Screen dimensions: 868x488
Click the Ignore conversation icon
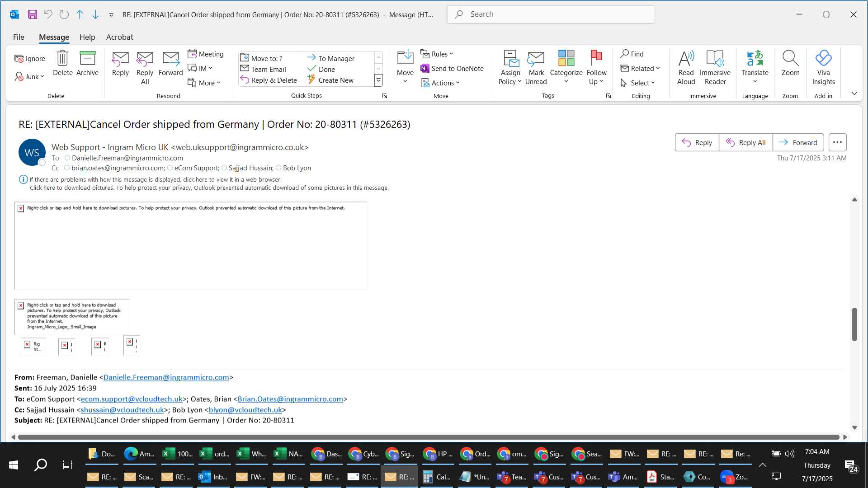point(30,58)
